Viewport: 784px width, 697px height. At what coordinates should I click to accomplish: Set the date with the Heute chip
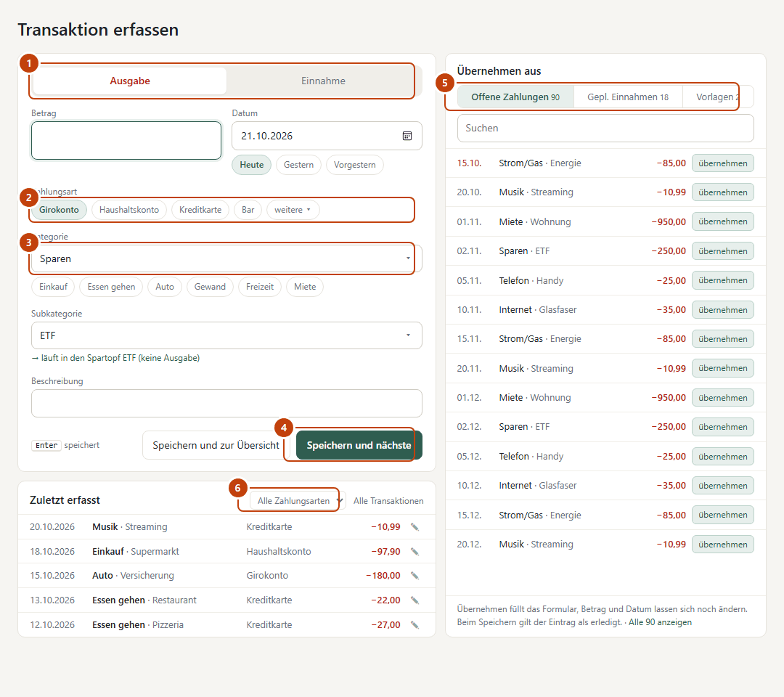(251, 165)
